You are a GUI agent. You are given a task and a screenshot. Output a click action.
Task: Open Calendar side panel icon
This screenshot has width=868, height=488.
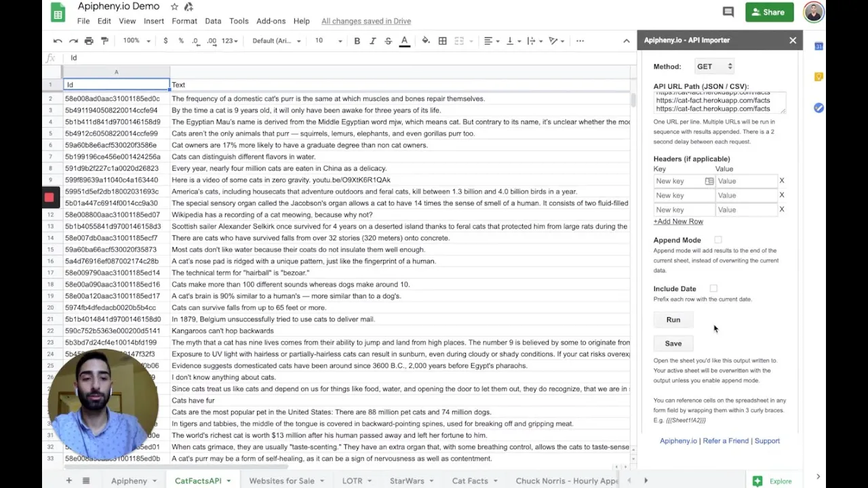coord(818,46)
